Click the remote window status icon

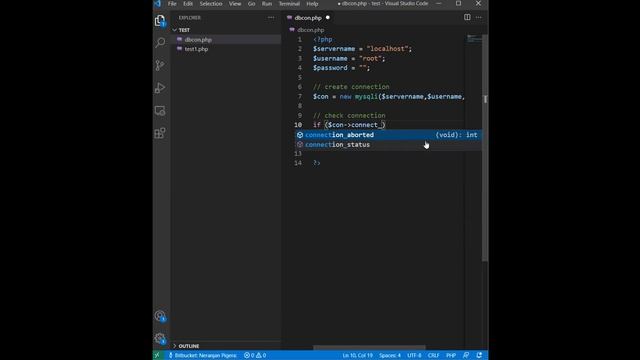pos(157,356)
